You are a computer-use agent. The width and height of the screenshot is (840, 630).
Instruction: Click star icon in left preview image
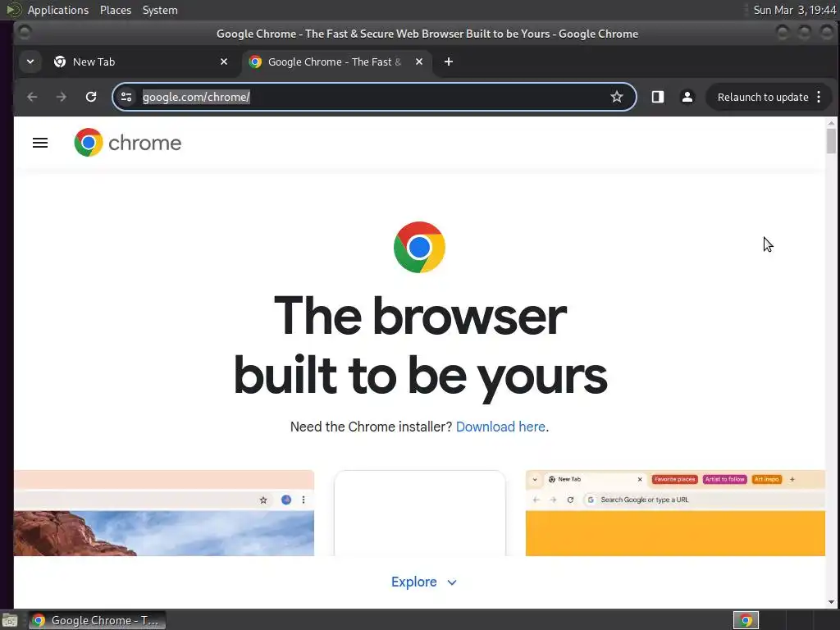(x=263, y=500)
